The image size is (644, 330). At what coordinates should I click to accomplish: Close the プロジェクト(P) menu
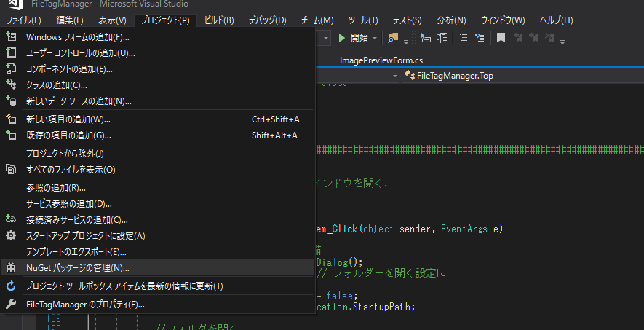pyautogui.click(x=165, y=20)
